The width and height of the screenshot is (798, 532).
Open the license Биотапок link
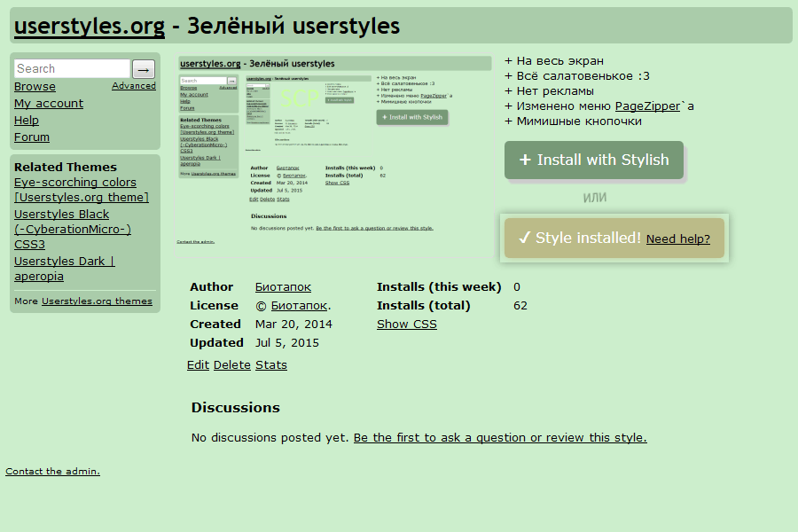[x=299, y=305]
